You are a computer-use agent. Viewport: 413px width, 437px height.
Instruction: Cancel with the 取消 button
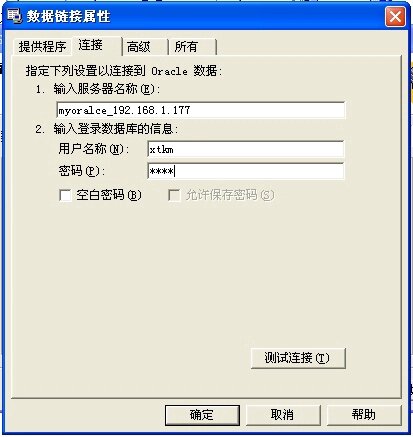point(283,415)
